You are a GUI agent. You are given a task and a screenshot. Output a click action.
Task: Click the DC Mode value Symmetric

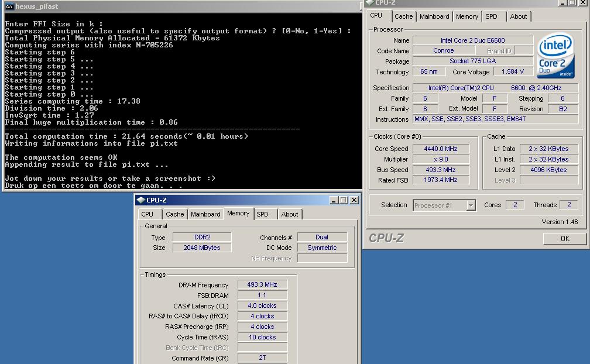[x=322, y=248]
